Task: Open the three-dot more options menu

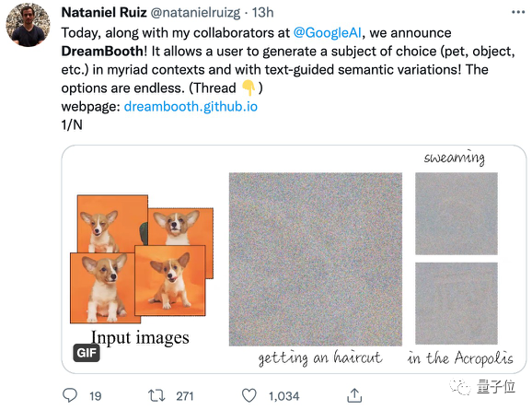Action: 518,12
